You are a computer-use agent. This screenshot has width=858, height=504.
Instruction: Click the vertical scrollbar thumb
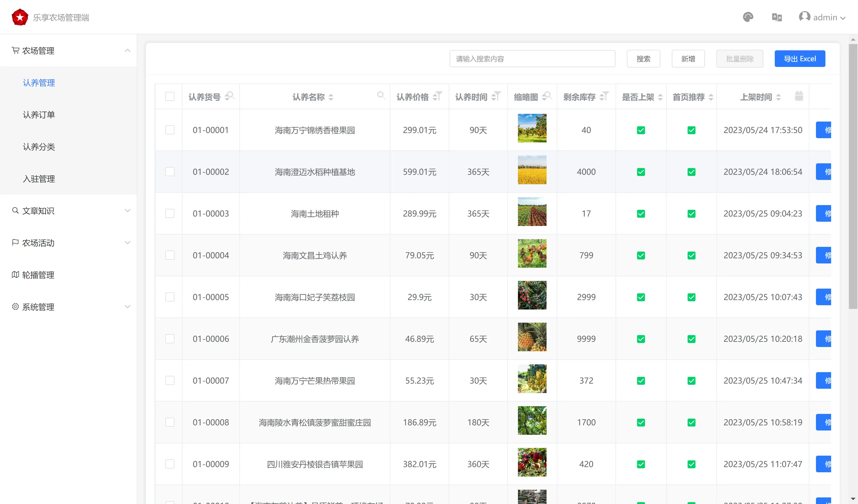pos(853,176)
